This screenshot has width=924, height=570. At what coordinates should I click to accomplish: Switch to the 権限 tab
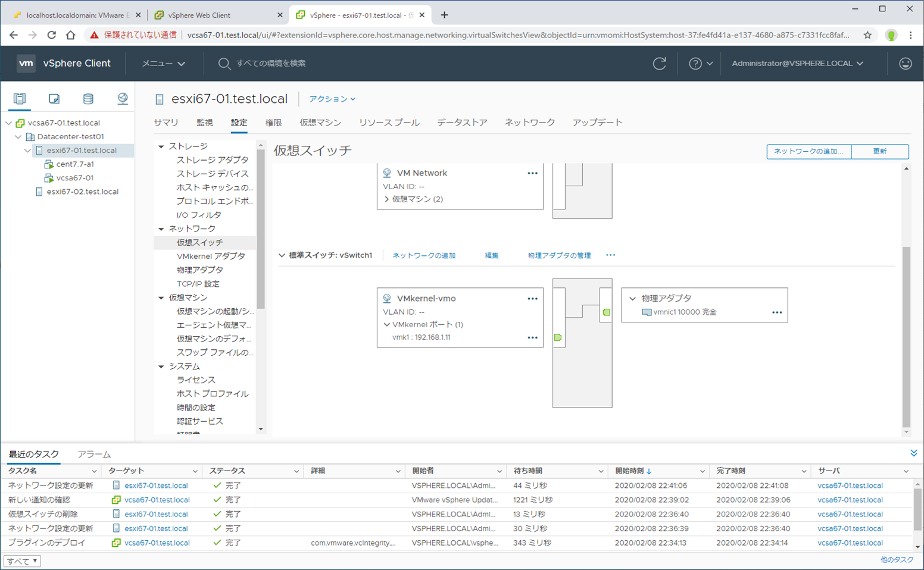click(x=273, y=123)
